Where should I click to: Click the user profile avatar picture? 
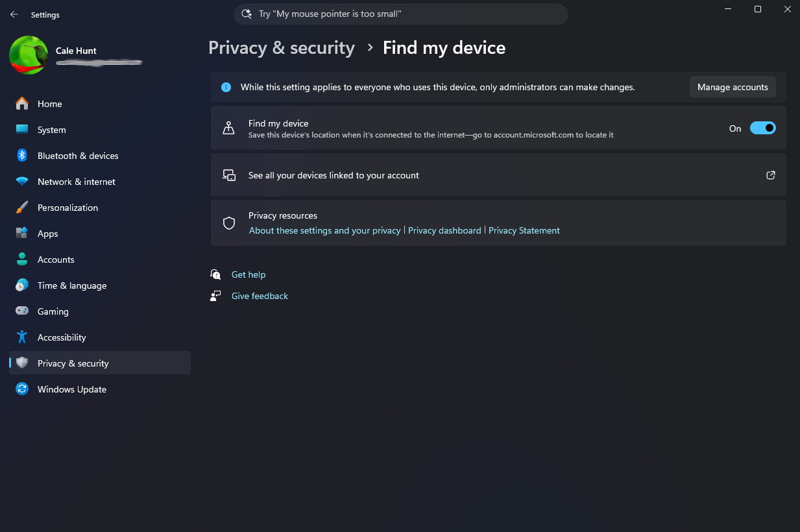29,55
